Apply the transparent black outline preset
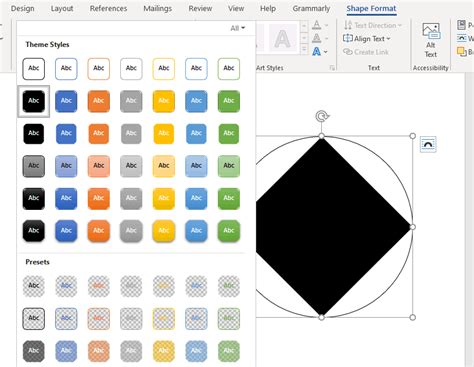Screen dimensions: 474x367 coord(34,319)
